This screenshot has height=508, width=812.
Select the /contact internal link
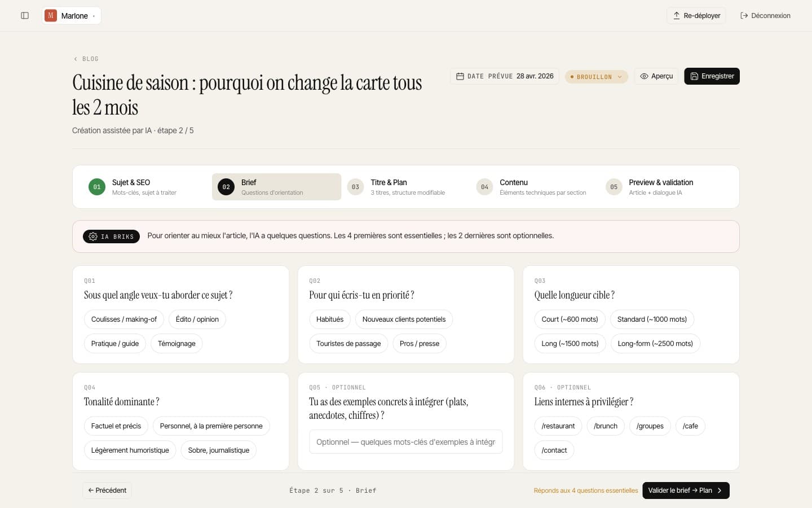click(554, 450)
